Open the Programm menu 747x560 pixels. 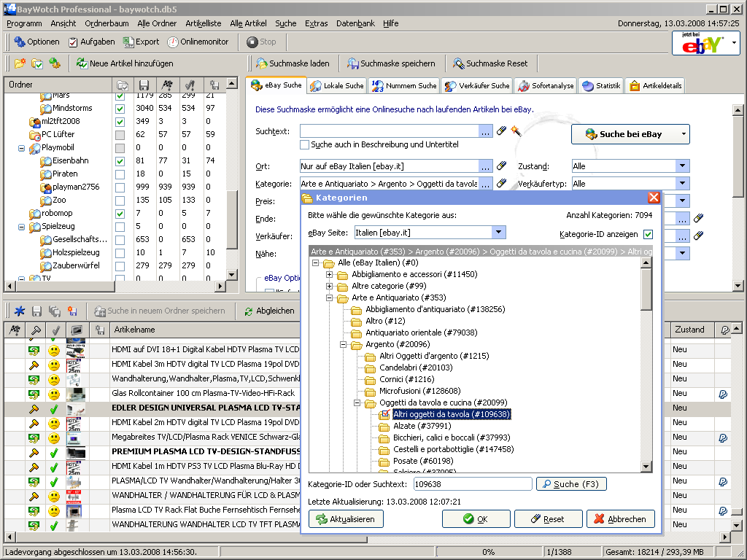[x=24, y=23]
